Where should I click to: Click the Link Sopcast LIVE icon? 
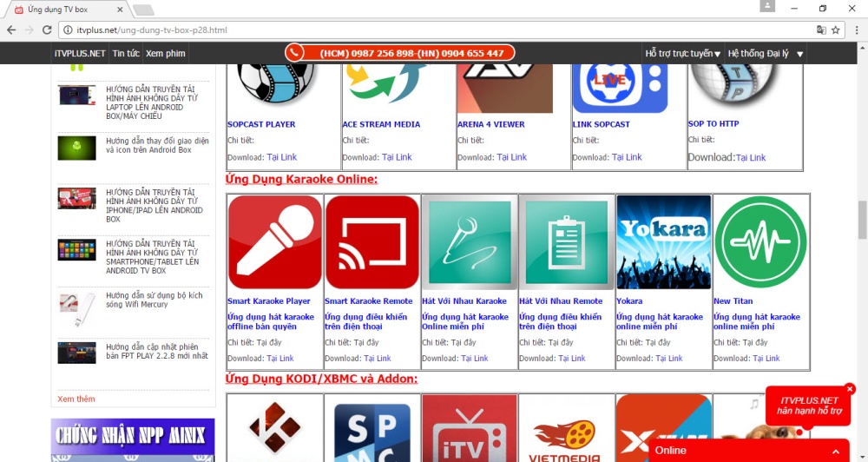pos(620,88)
